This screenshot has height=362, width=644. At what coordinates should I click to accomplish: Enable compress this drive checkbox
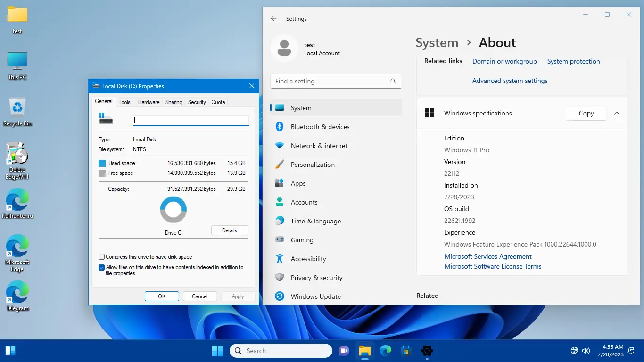coord(101,257)
